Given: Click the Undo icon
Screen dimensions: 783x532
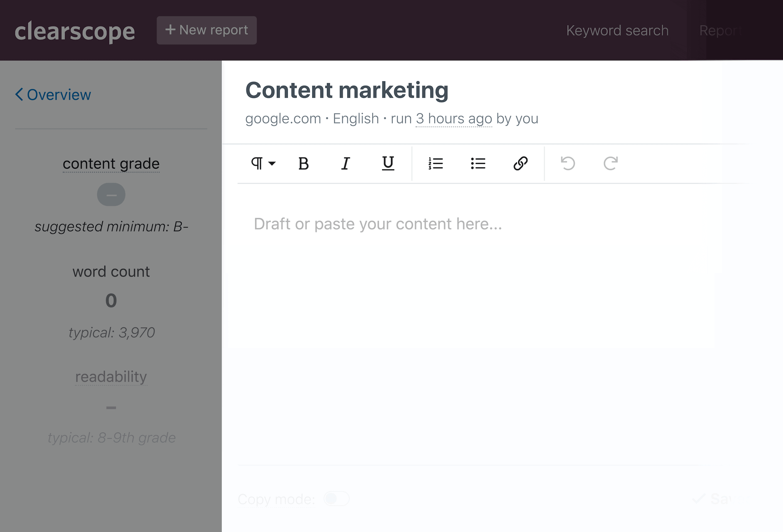Looking at the screenshot, I should tap(567, 163).
